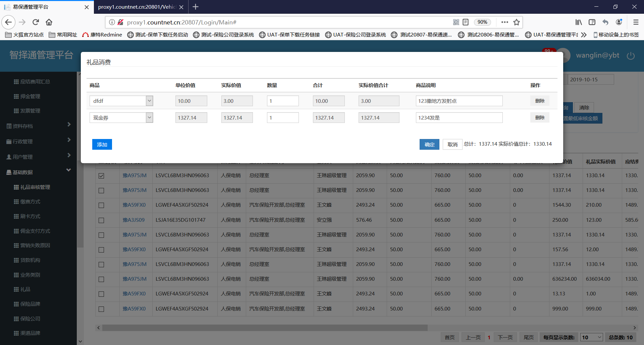The width and height of the screenshot is (644, 345).
Task: Open Firefox hamburger menu
Action: [x=636, y=22]
